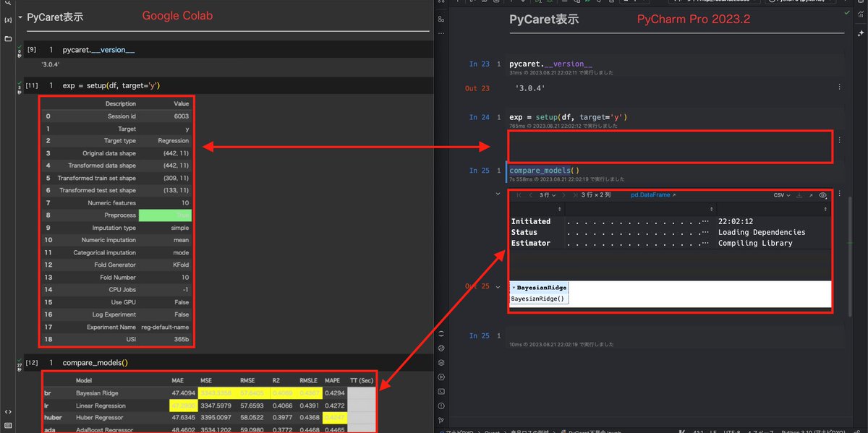868x433 pixels.
Task: Open the Colab Files folder icon
Action: point(8,38)
